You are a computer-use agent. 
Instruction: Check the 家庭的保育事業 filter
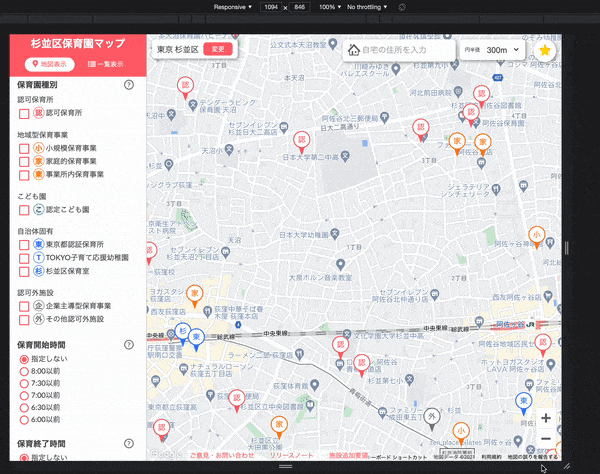click(x=24, y=161)
